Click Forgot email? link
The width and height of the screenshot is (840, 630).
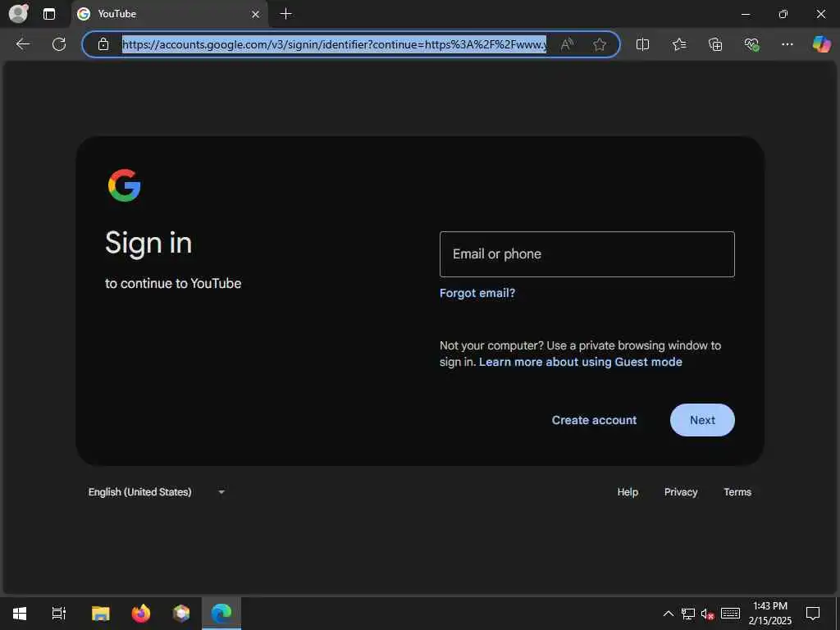(x=477, y=293)
